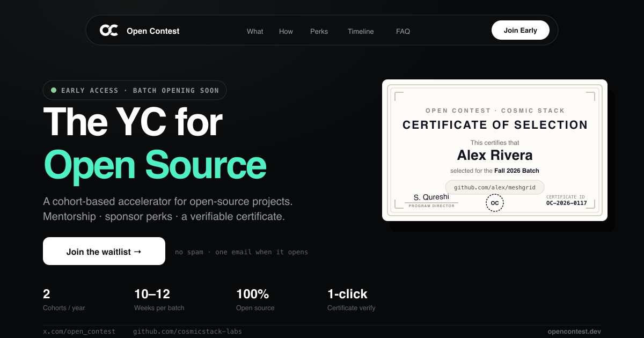This screenshot has width=644, height=338.
Task: Click Open Contest · Cosmic Stack certificate header
Action: (x=495, y=111)
